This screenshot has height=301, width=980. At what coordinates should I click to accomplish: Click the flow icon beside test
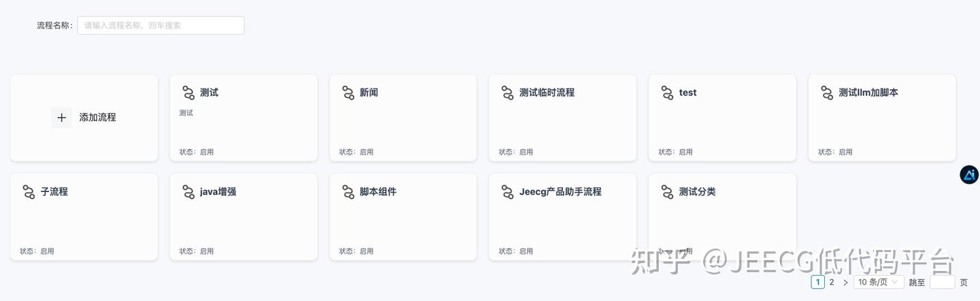tap(668, 93)
